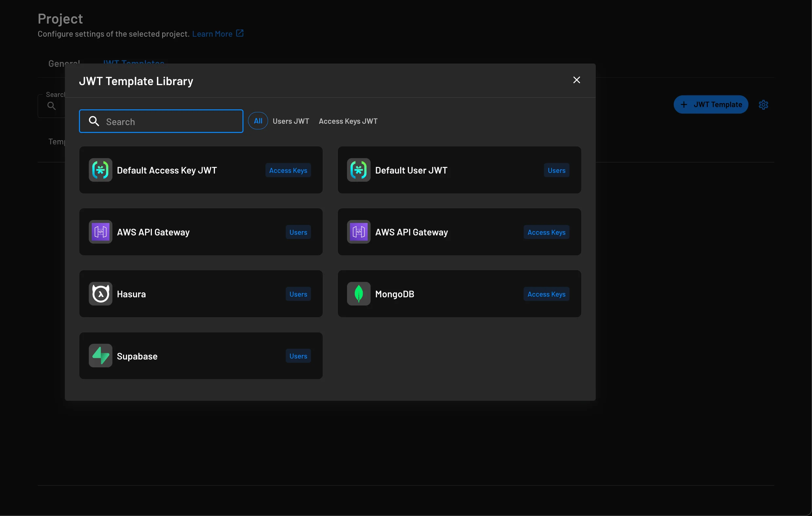Image resolution: width=812 pixels, height=516 pixels.
Task: Create a new JWT Template
Action: point(710,104)
